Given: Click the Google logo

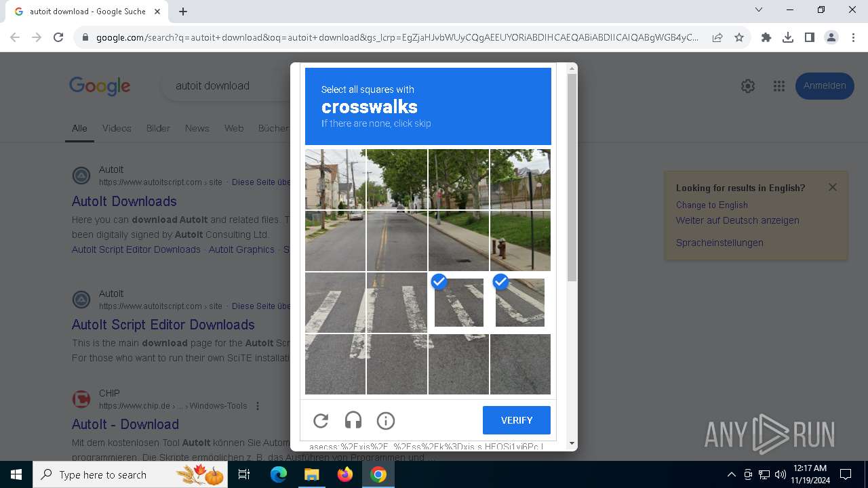Looking at the screenshot, I should point(100,86).
